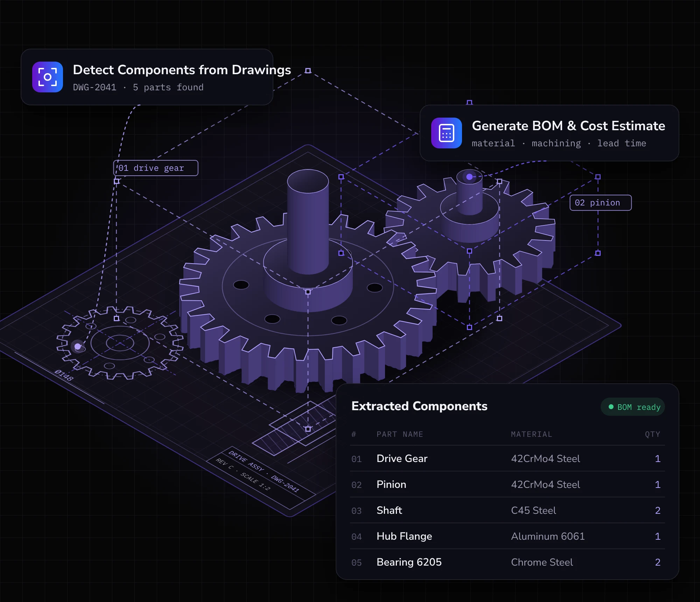Click the Aluminum 6061 material cell
The image size is (700, 602).
[548, 536]
